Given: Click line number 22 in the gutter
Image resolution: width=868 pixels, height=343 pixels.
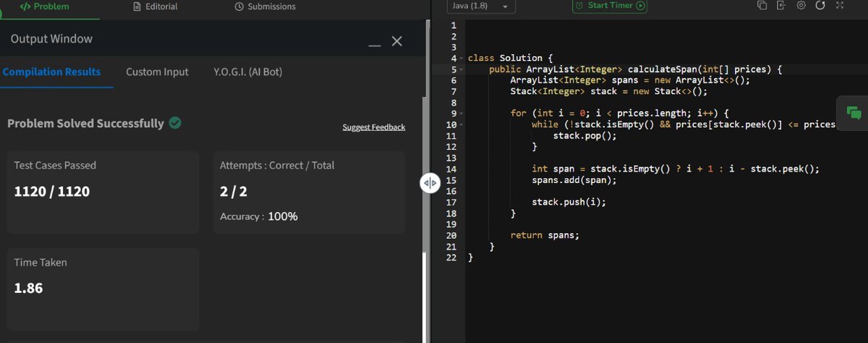Looking at the screenshot, I should (x=451, y=258).
